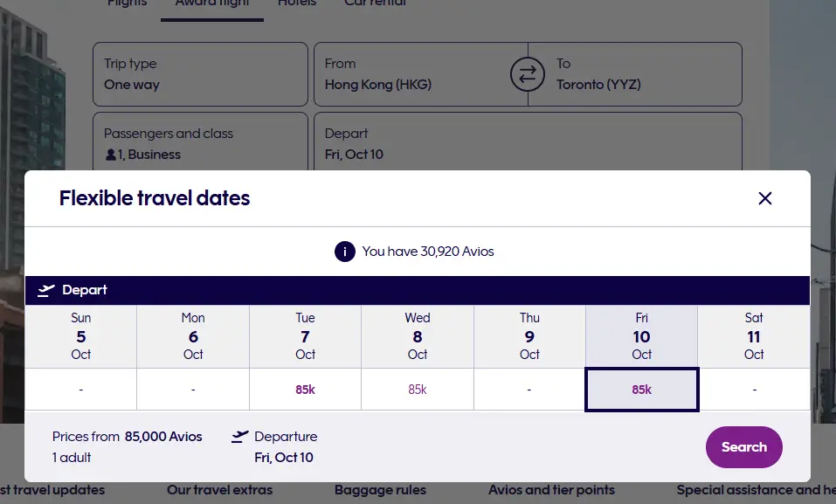836x504 pixels.
Task: Click the Search button
Action: pyautogui.click(x=743, y=447)
